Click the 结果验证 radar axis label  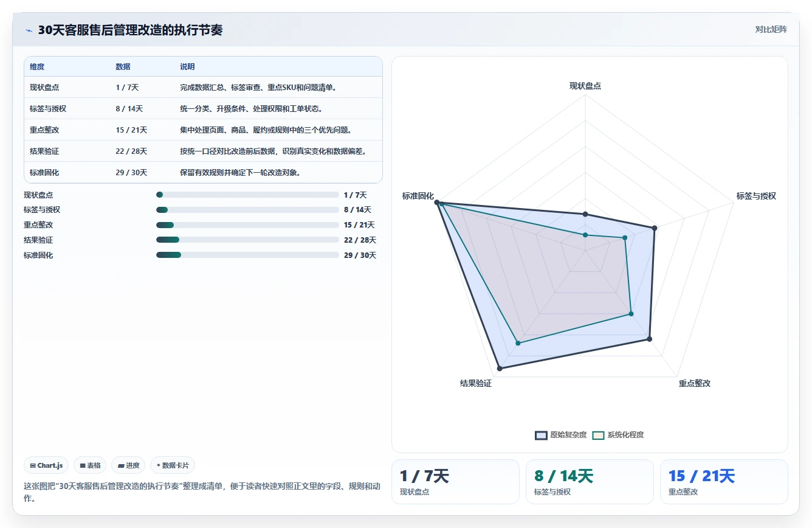click(476, 383)
